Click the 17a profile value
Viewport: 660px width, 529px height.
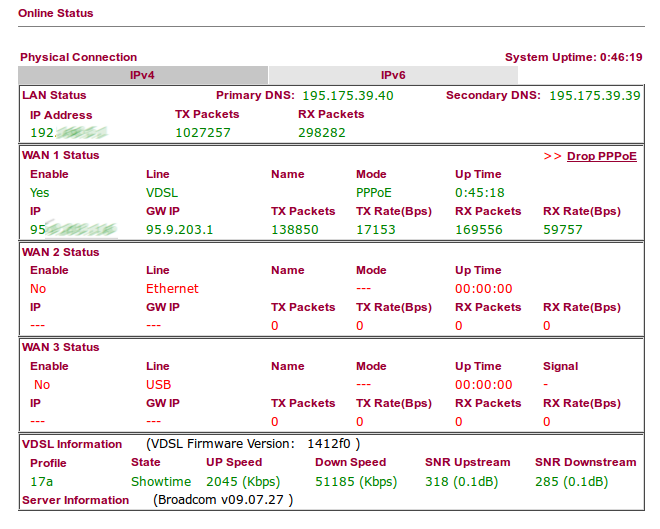41,481
